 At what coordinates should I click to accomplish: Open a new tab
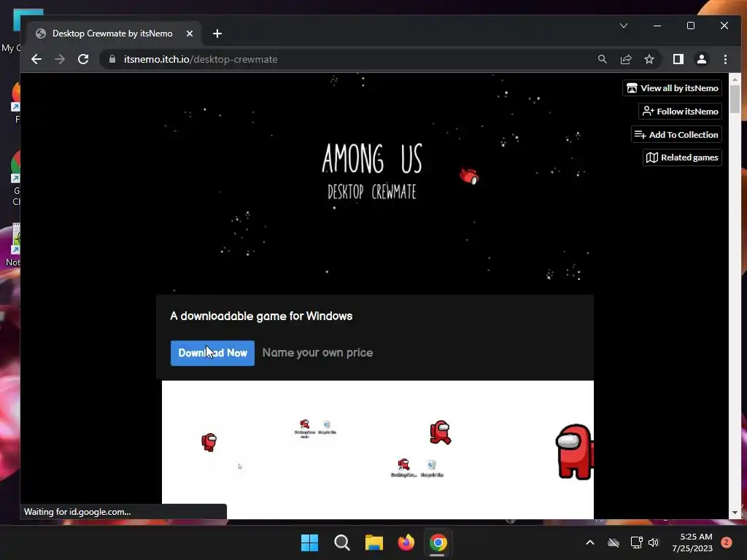pos(217,34)
